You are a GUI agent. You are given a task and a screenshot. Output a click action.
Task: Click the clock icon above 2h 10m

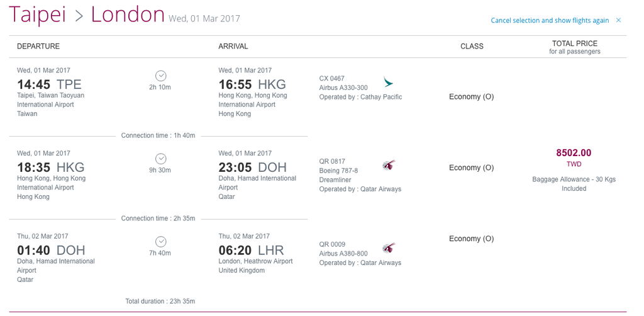coord(160,76)
